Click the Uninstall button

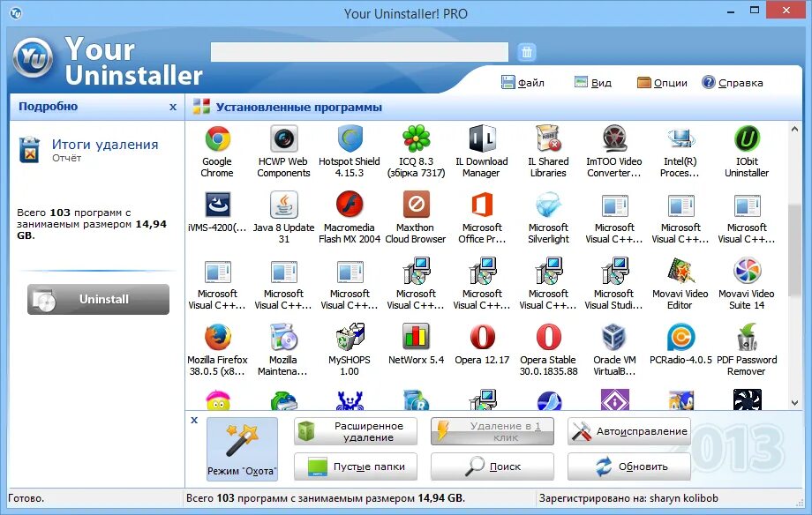pos(98,299)
